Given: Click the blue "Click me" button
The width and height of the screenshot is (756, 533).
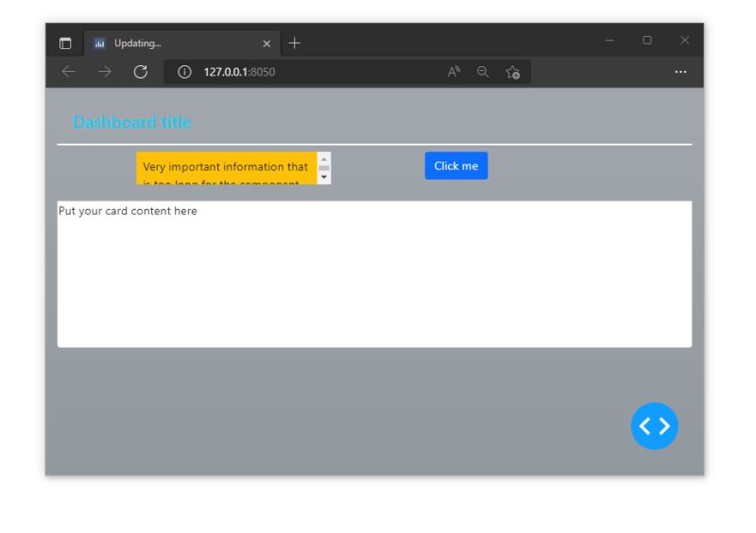Looking at the screenshot, I should pos(455,166).
